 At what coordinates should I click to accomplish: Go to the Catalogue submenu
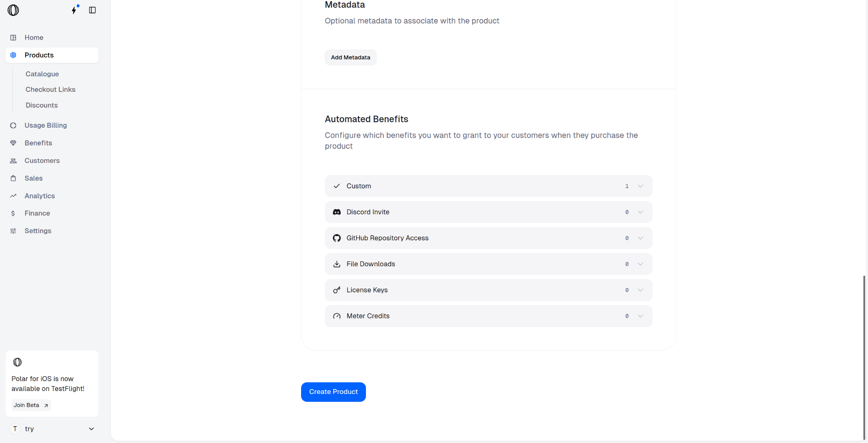point(42,74)
